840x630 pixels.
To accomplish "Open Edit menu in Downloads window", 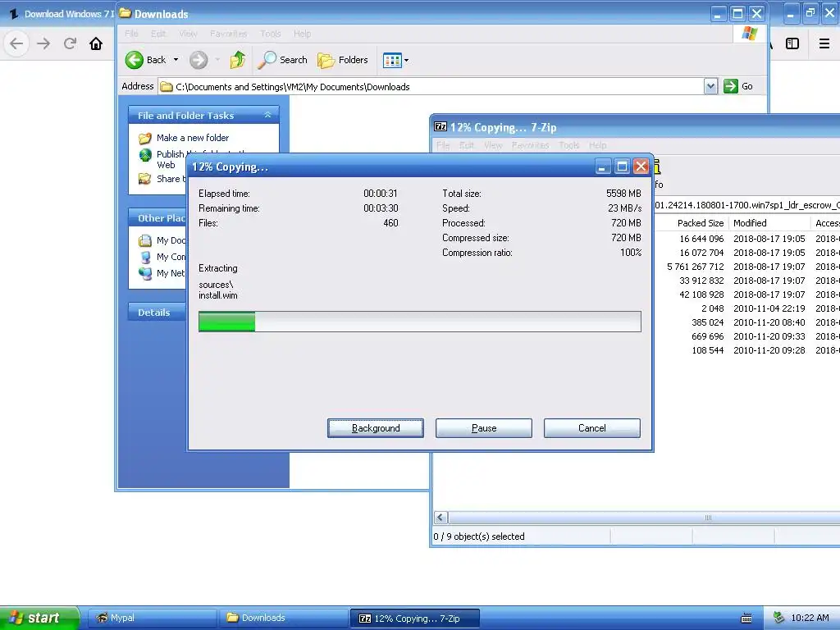I will click(158, 34).
